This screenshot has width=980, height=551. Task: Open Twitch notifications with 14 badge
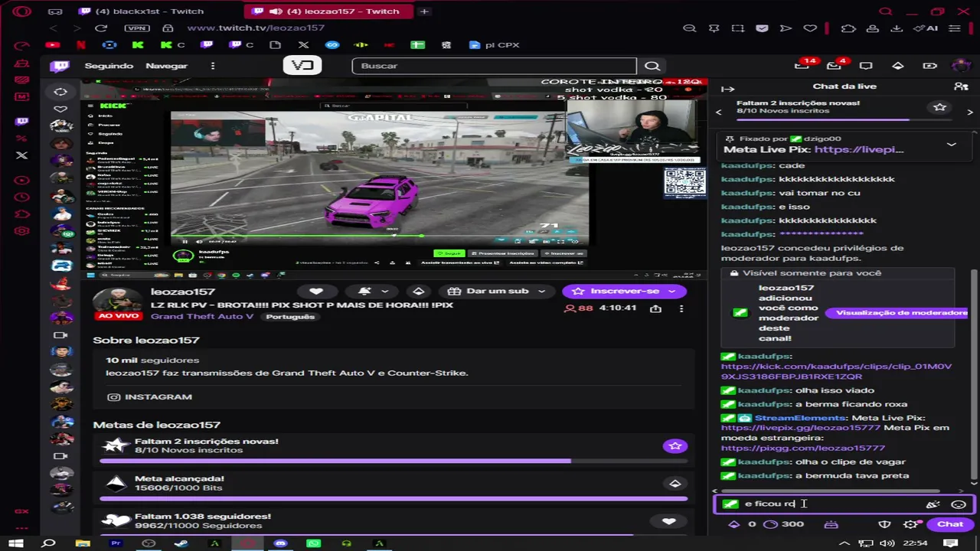click(802, 66)
